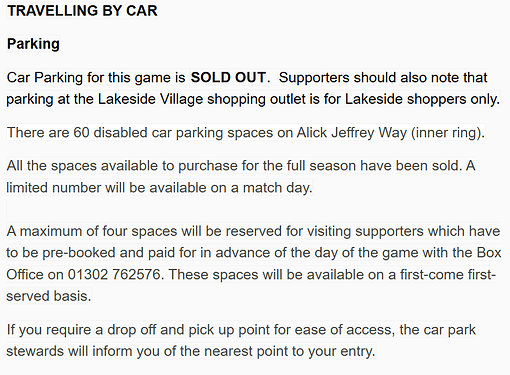
Task: Select the bold SOLD OUT text
Action: pos(228,77)
